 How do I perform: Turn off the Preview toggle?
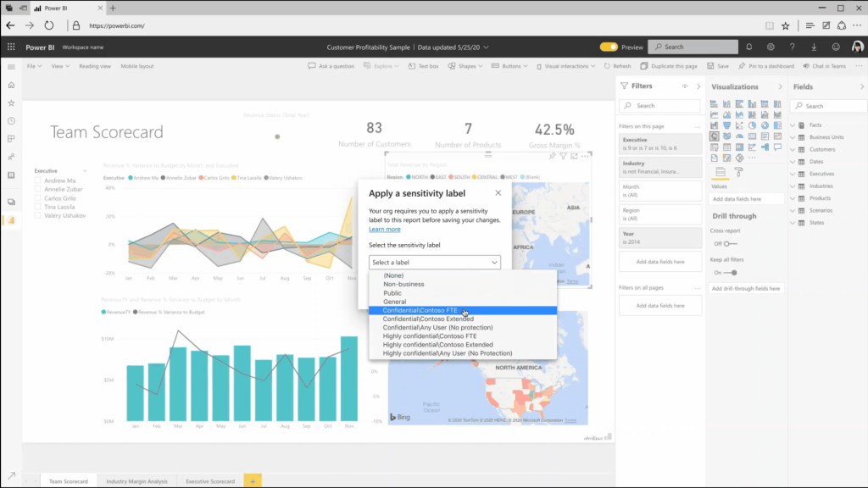pos(609,47)
